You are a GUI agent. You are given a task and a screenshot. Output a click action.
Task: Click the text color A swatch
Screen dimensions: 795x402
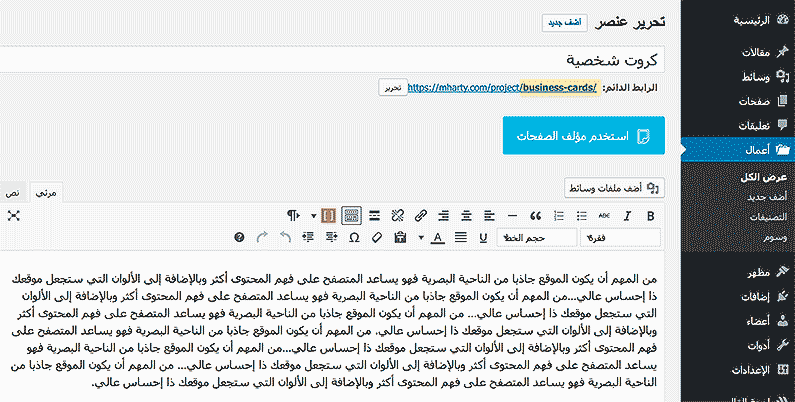click(437, 238)
